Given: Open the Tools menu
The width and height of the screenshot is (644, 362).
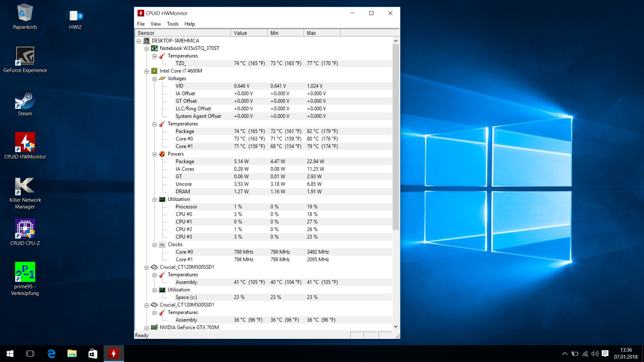Looking at the screenshot, I should (172, 24).
